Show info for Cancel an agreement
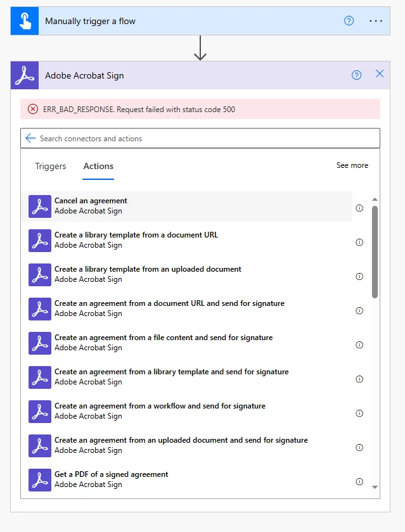Image resolution: width=405 pixels, height=532 pixels. click(359, 208)
